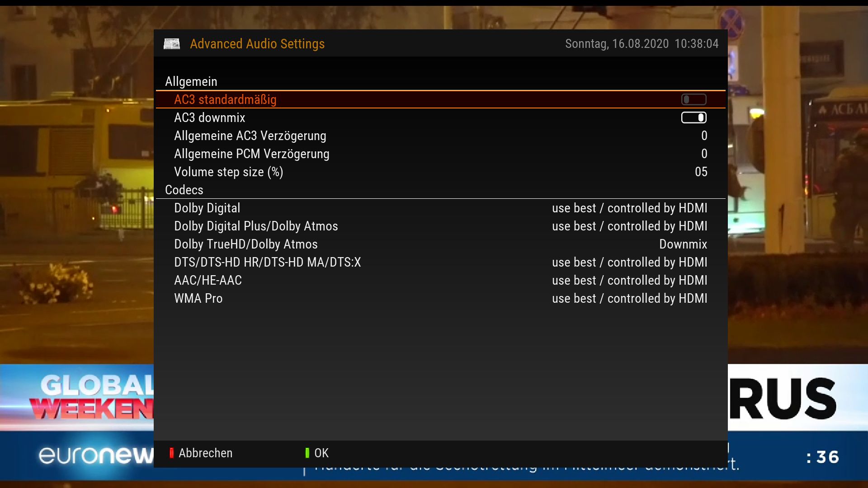Disable the AC3 downmix switch
Image resolution: width=868 pixels, height=488 pixels.
coord(693,117)
